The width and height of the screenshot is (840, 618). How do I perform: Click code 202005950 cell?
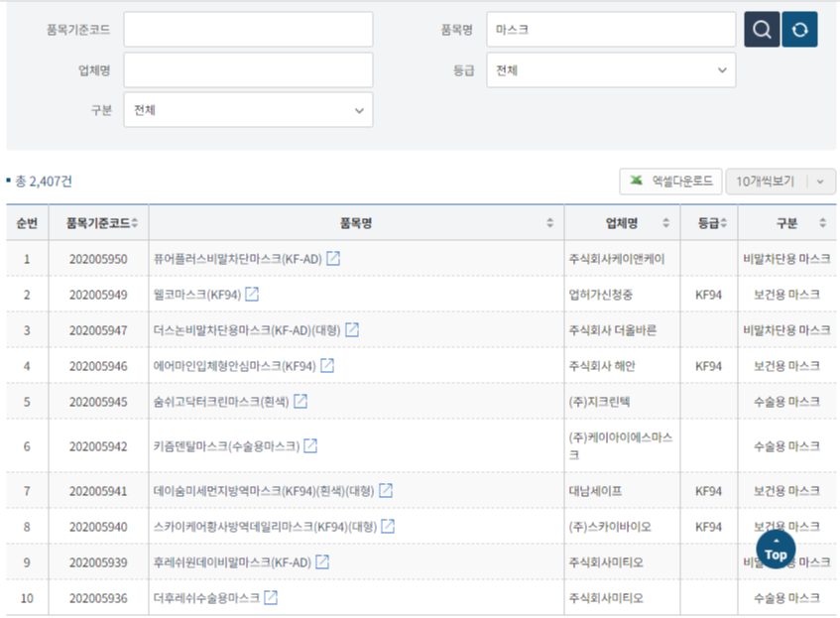click(x=98, y=259)
